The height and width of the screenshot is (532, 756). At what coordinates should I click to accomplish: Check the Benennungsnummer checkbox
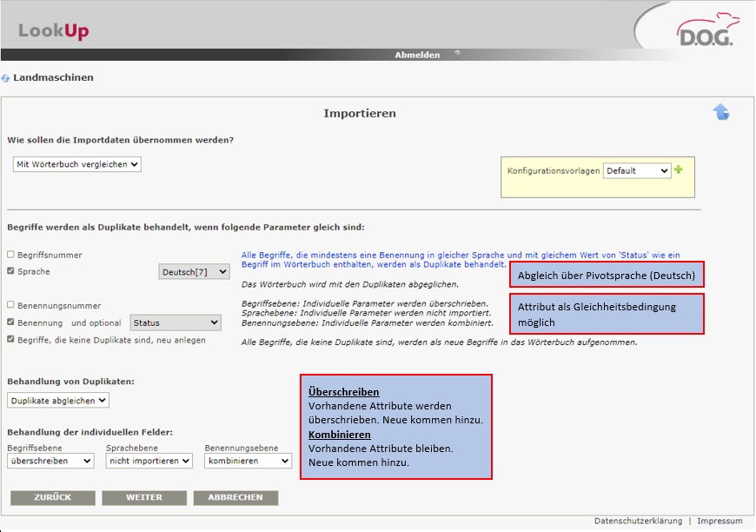pyautogui.click(x=10, y=305)
